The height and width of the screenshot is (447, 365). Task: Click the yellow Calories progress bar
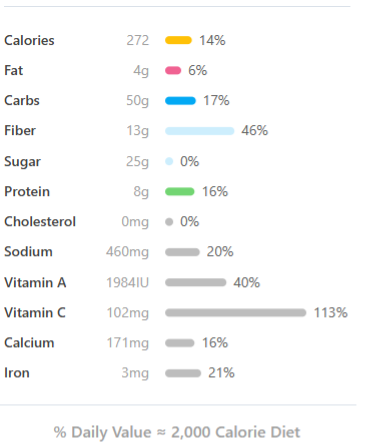tap(178, 40)
